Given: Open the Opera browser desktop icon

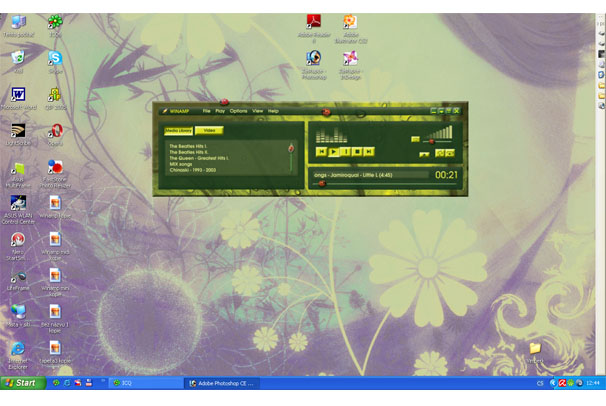Looking at the screenshot, I should coord(56,131).
